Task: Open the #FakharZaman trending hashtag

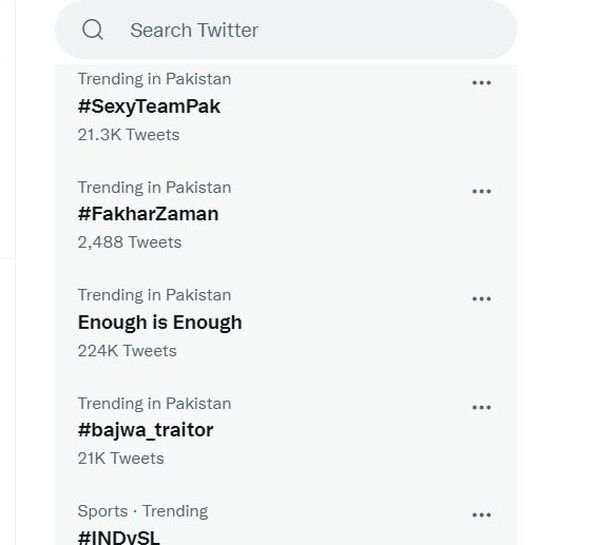Action: (x=148, y=214)
